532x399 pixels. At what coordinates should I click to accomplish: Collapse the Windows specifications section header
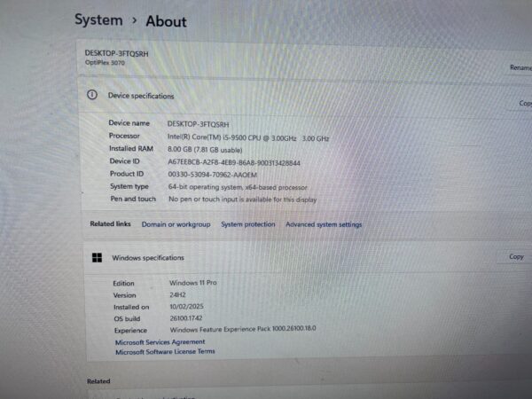307,257
